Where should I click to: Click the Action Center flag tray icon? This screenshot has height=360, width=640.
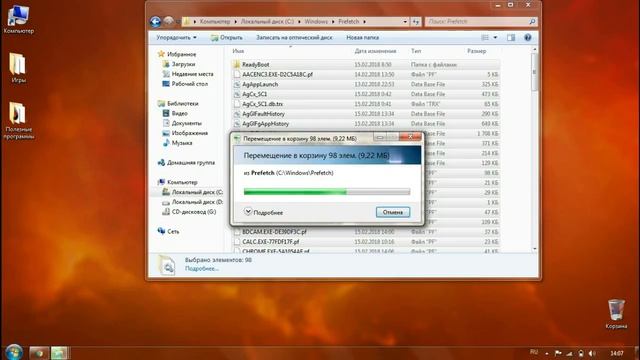[x=558, y=353]
